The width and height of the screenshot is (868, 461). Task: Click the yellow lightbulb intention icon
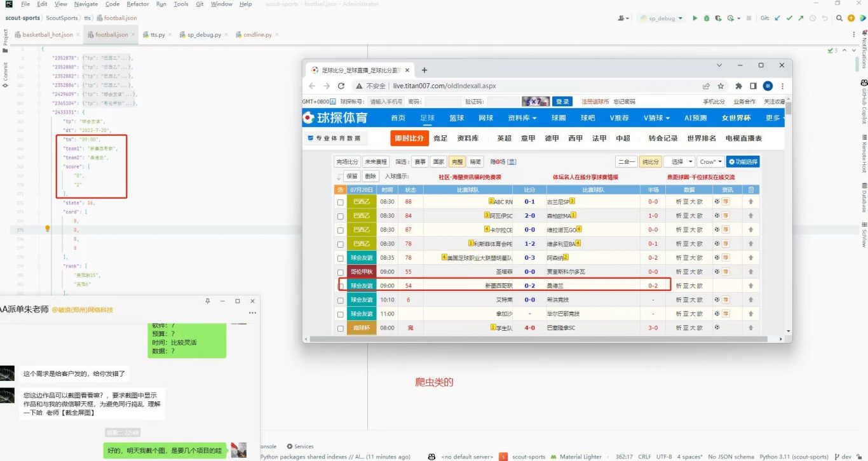(x=47, y=229)
